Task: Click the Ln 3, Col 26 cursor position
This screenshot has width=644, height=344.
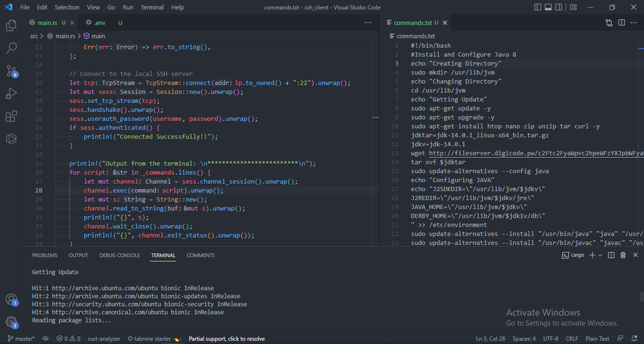Action: pos(491,339)
